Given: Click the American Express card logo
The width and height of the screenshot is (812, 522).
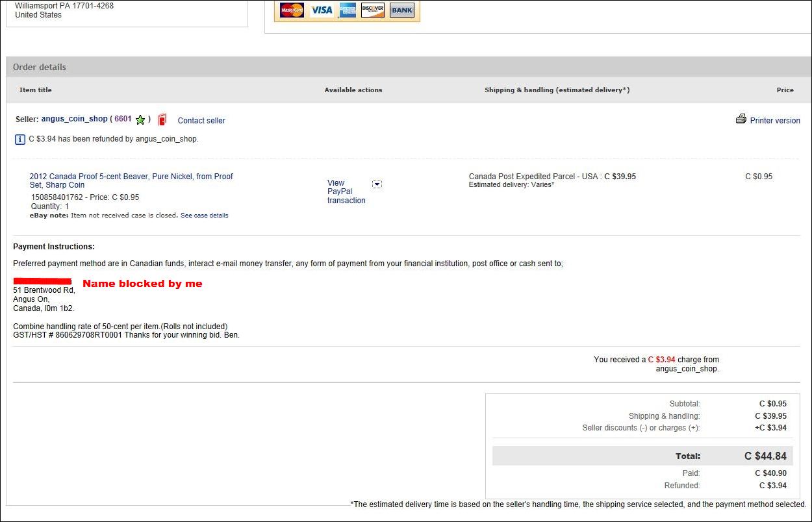Looking at the screenshot, I should click(348, 10).
